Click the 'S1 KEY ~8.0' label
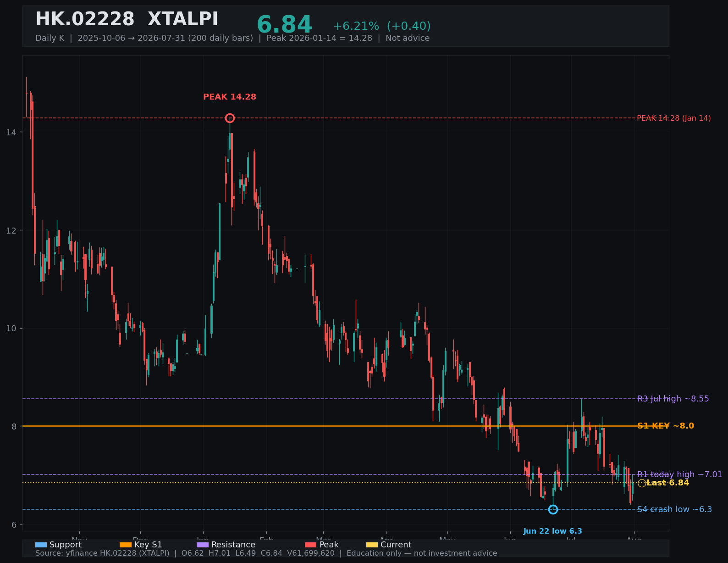Image resolution: width=728 pixels, height=563 pixels. [666, 426]
